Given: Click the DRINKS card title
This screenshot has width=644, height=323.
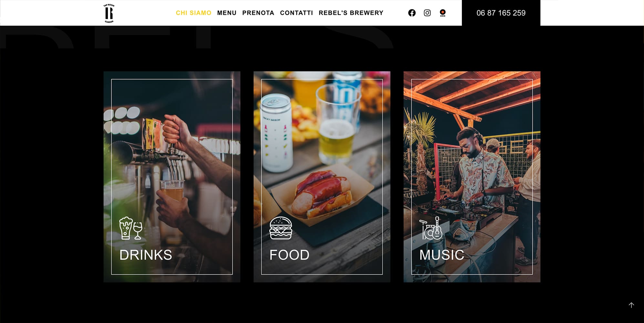Looking at the screenshot, I should pos(146,255).
